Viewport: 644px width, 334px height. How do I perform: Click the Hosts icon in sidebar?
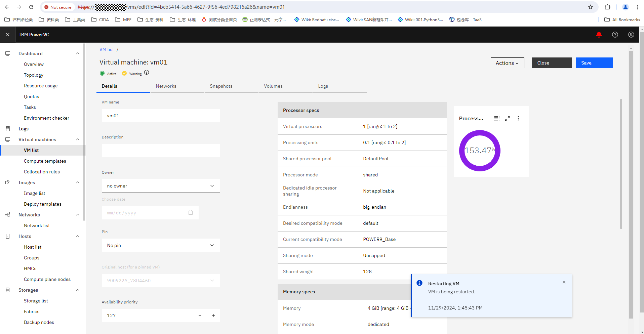[x=8, y=236]
